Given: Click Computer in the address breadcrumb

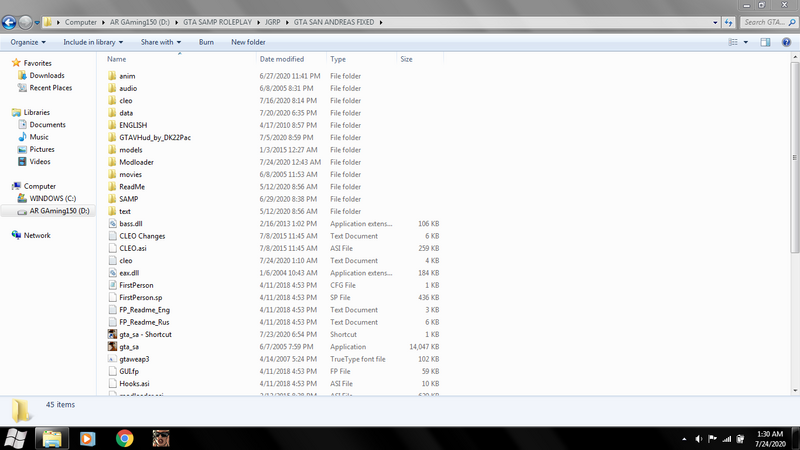Looking at the screenshot, I should point(81,22).
